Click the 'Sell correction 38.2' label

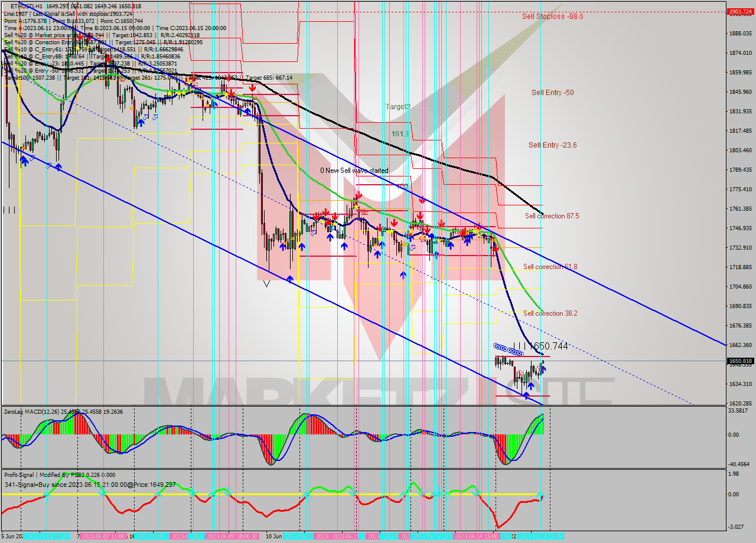point(550,313)
